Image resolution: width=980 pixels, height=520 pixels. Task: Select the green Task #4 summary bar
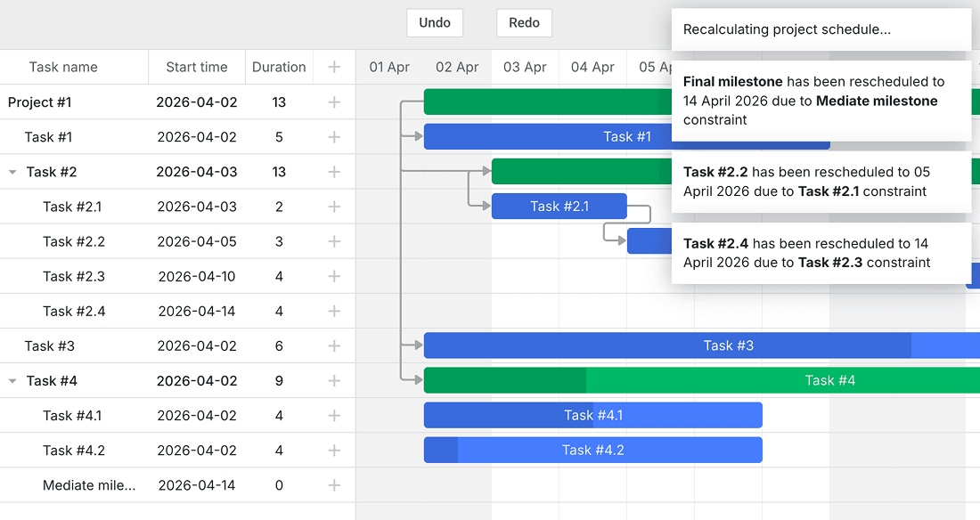pos(702,380)
